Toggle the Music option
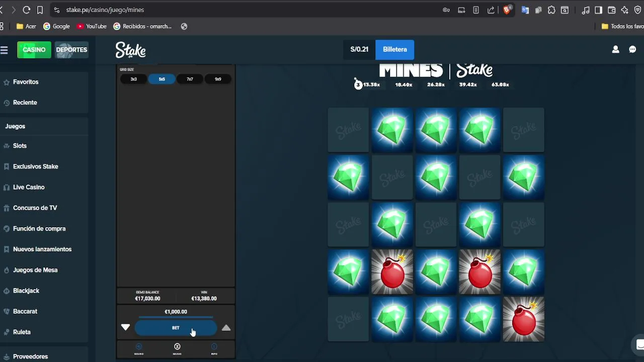This screenshot has width=644, height=362. pyautogui.click(x=177, y=348)
